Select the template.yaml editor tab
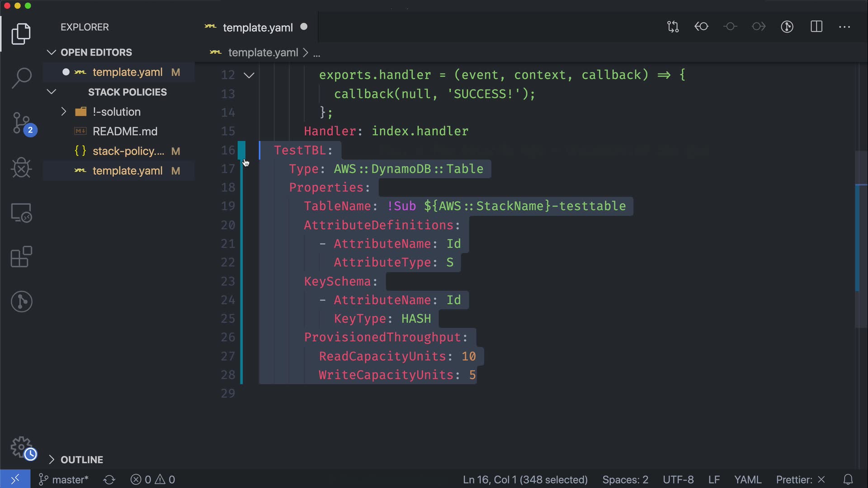Screen dimensions: 868x488 click(x=257, y=28)
